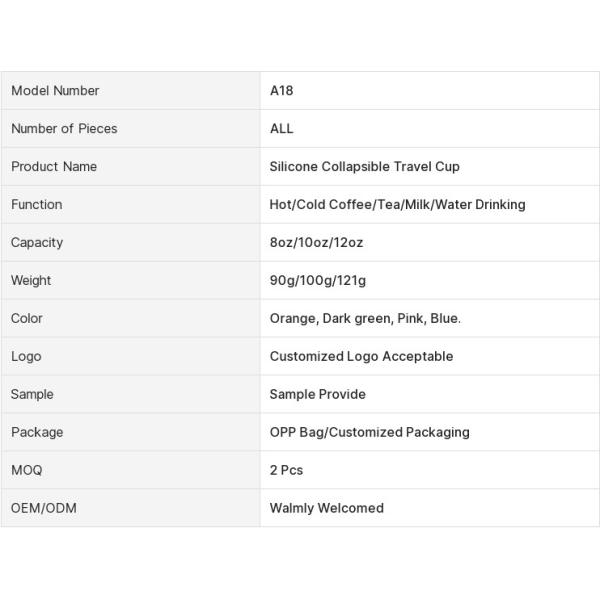Click the Number of Pieces label

tap(64, 129)
